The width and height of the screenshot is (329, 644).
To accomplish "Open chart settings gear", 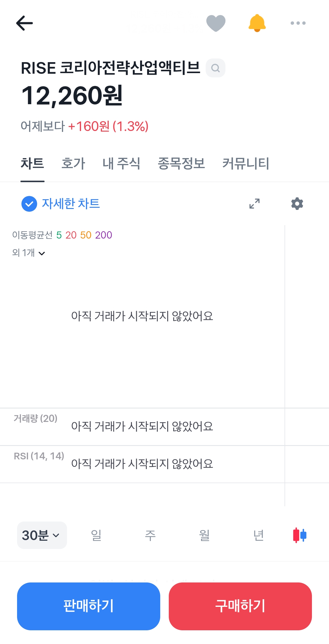I will click(297, 203).
